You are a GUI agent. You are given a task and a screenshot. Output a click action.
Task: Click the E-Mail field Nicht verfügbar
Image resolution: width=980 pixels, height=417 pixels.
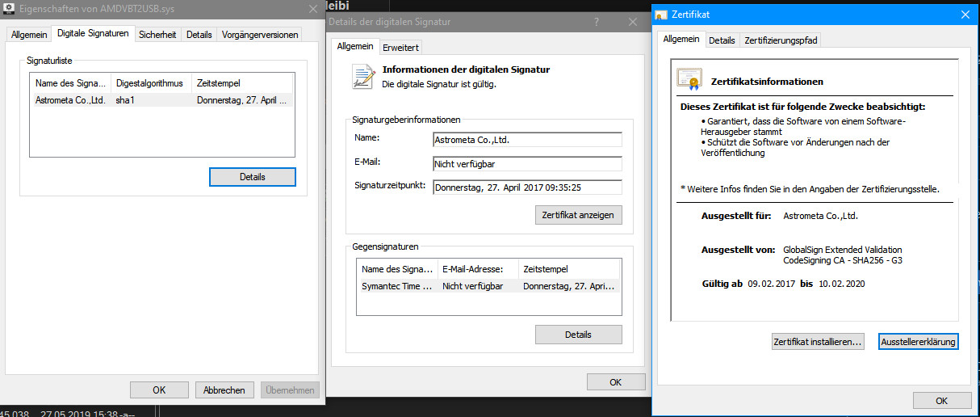click(x=527, y=164)
